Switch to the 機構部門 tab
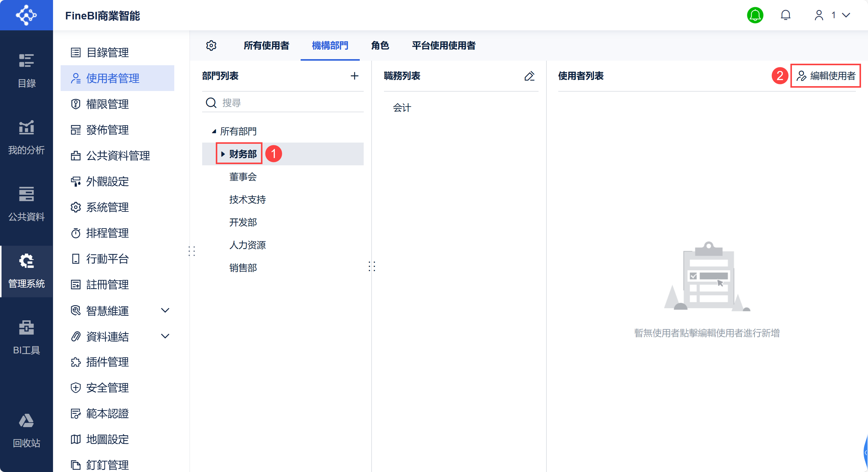Image resolution: width=868 pixels, height=472 pixels. coord(330,46)
